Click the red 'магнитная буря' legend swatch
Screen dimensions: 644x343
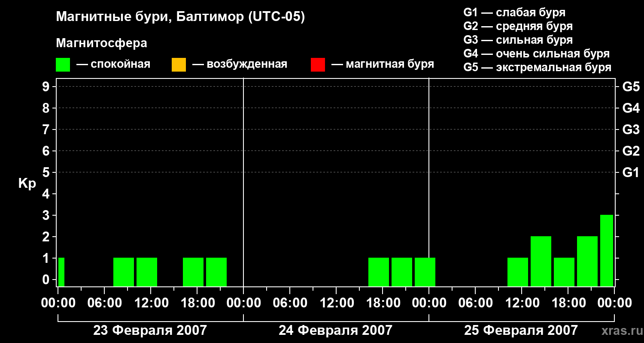(x=318, y=65)
